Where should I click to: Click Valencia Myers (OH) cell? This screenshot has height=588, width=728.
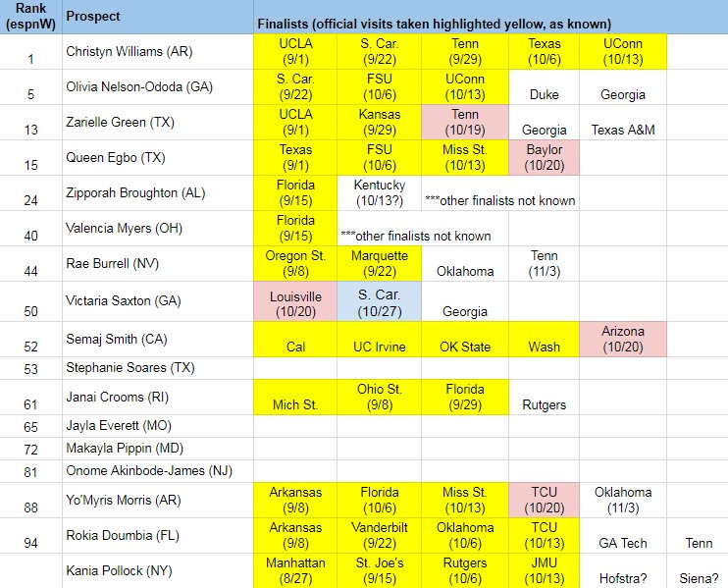(x=158, y=228)
